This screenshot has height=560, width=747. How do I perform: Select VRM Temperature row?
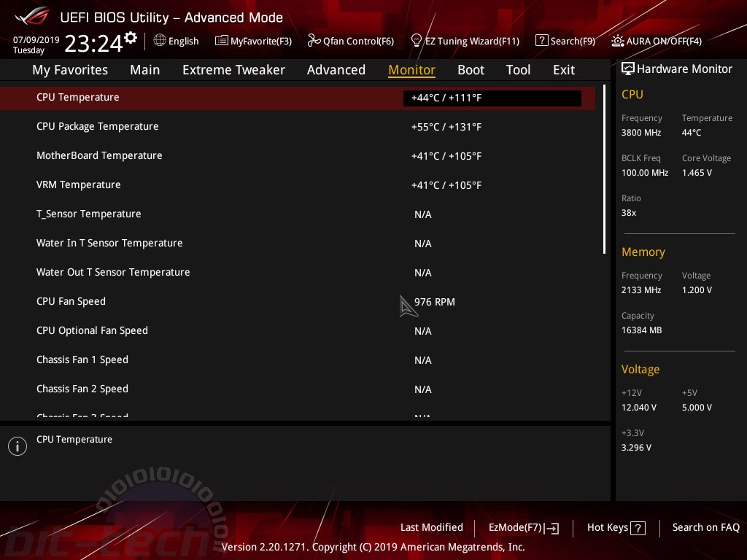298,184
